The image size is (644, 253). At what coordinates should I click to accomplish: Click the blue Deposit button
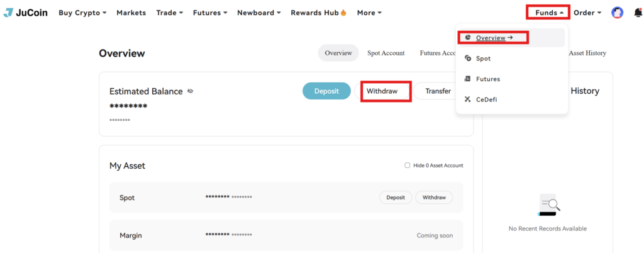[326, 91]
